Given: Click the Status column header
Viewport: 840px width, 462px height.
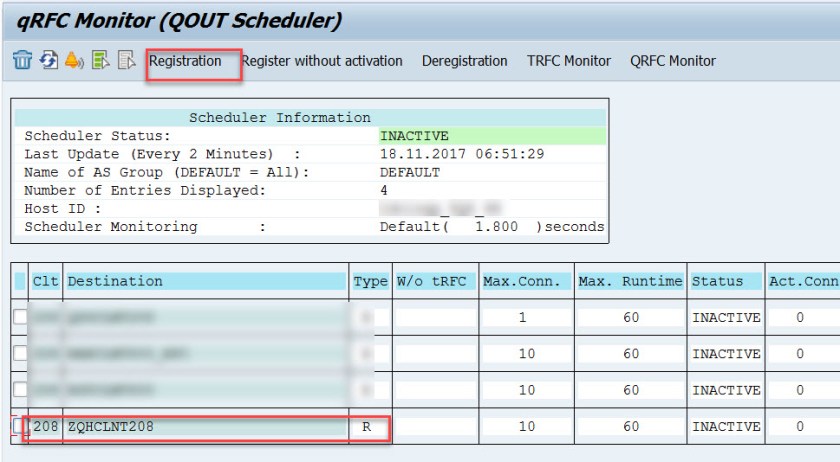Looking at the screenshot, I should coord(726,281).
